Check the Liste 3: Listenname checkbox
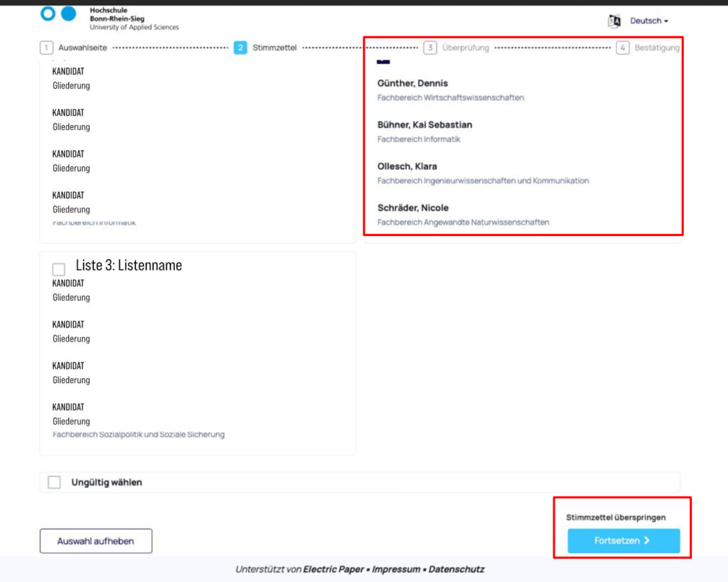Viewport: 728px width, 582px height. click(x=58, y=269)
